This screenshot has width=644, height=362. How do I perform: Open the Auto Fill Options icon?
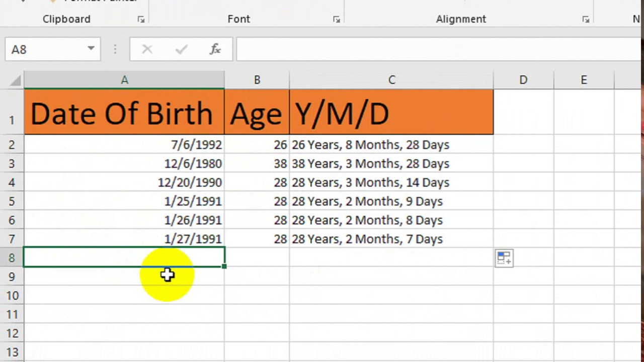coord(504,258)
